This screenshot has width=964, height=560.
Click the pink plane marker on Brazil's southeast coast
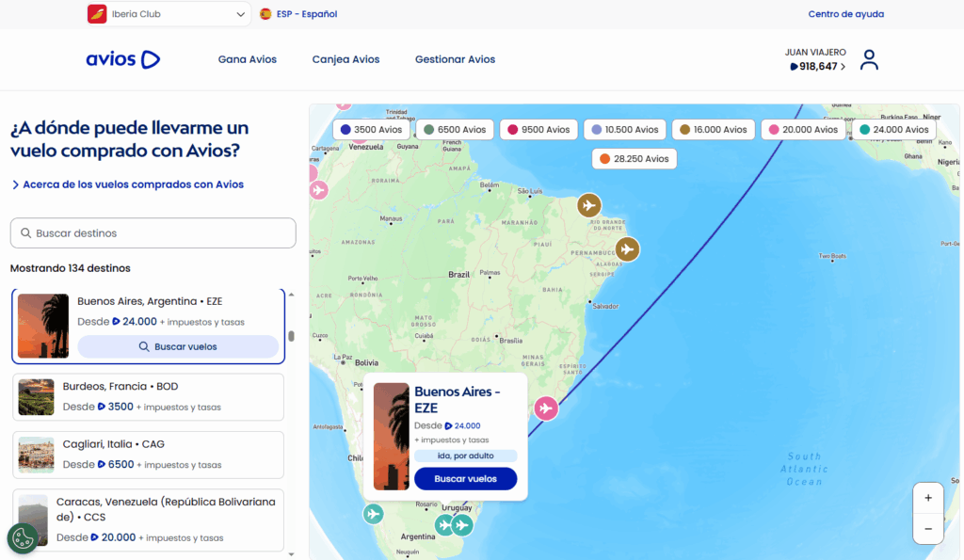tap(545, 408)
